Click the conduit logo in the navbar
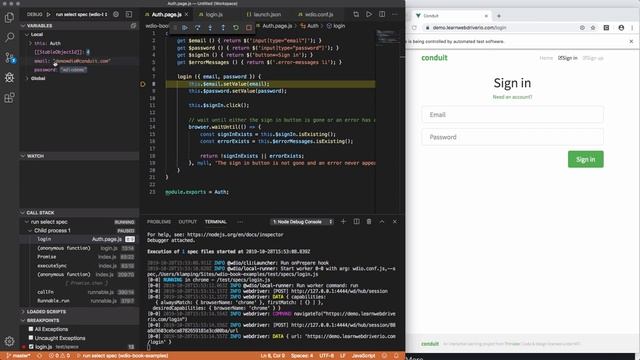Image resolution: width=640 pixels, height=360 pixels. (x=434, y=58)
